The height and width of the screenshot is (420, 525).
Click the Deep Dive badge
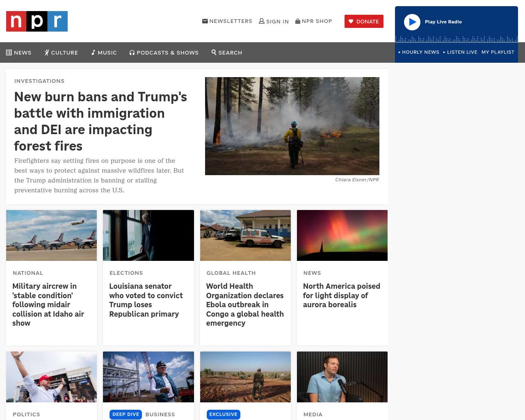click(126, 415)
